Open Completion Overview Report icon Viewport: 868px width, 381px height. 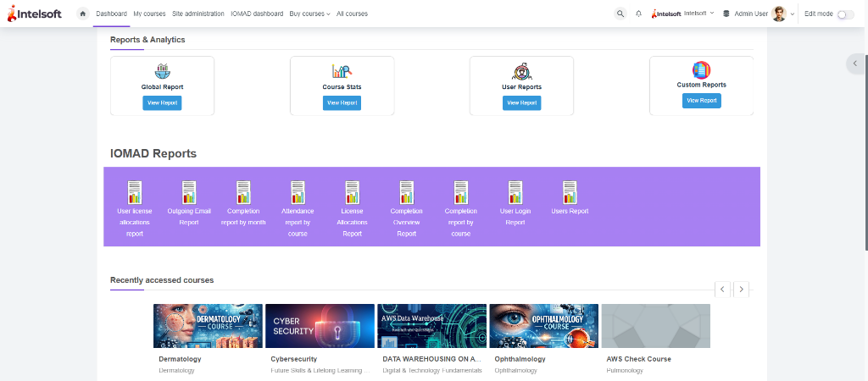tap(406, 192)
